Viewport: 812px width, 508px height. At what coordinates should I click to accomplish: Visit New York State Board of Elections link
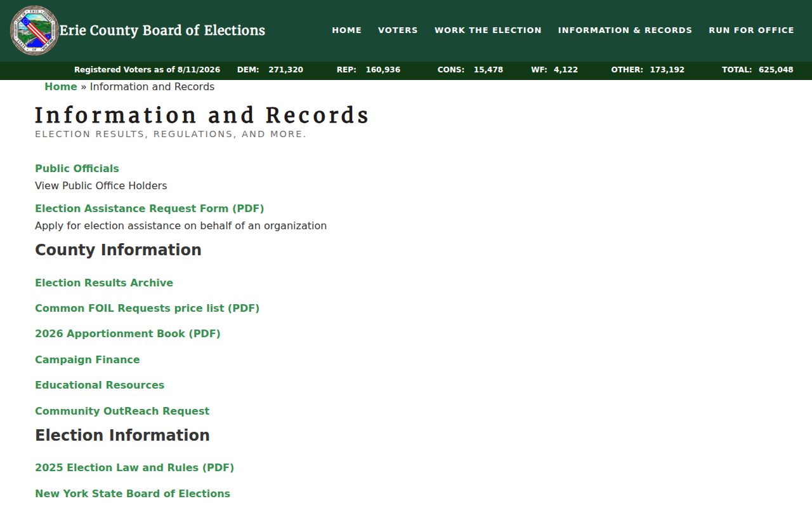coord(133,493)
